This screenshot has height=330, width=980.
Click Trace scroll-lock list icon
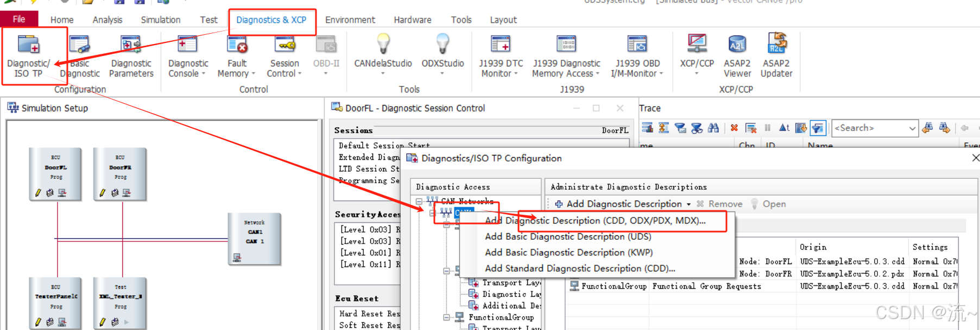point(801,128)
